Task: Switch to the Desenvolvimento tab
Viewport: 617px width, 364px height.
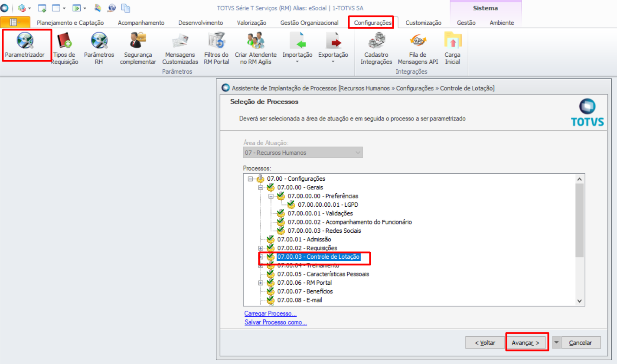Action: click(201, 23)
